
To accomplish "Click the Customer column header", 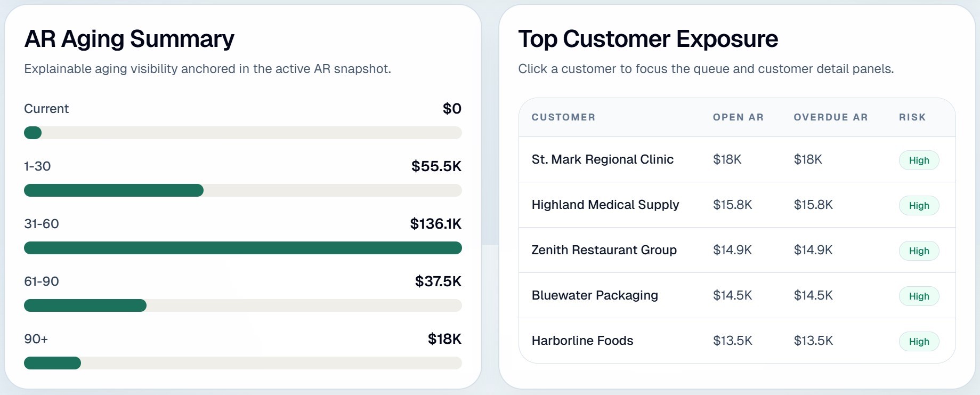I will 563,117.
